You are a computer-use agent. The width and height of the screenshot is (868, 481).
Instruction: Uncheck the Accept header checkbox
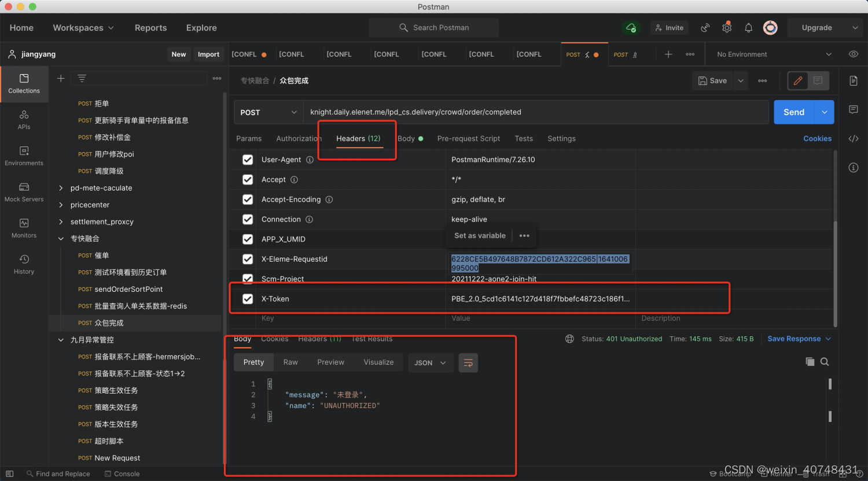tap(248, 179)
